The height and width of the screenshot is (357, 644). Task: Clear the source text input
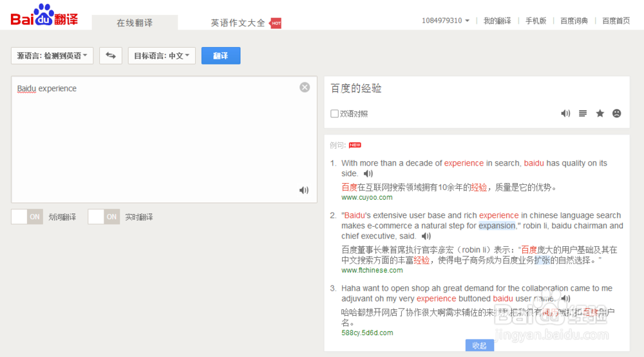click(x=305, y=87)
